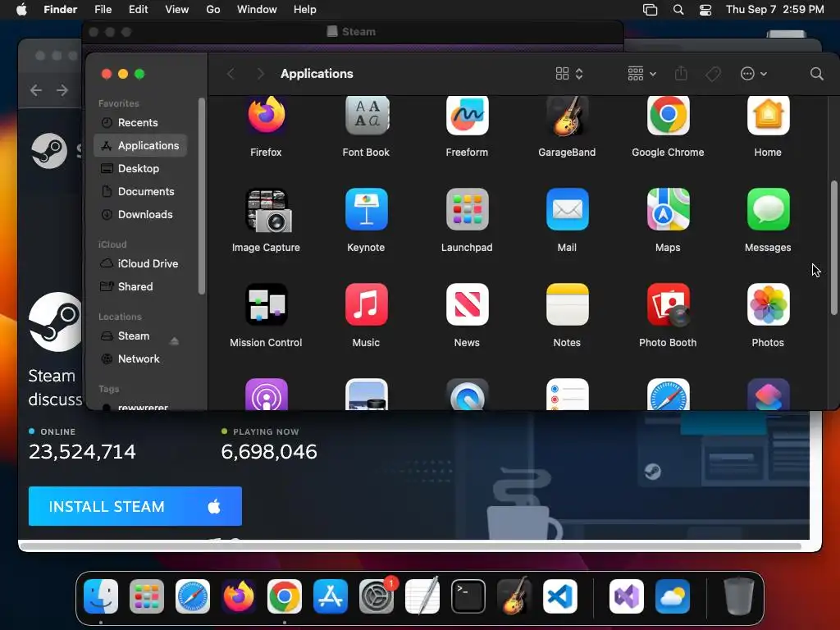The image size is (840, 630).
Task: Open System Settings from the Dock
Action: (377, 596)
